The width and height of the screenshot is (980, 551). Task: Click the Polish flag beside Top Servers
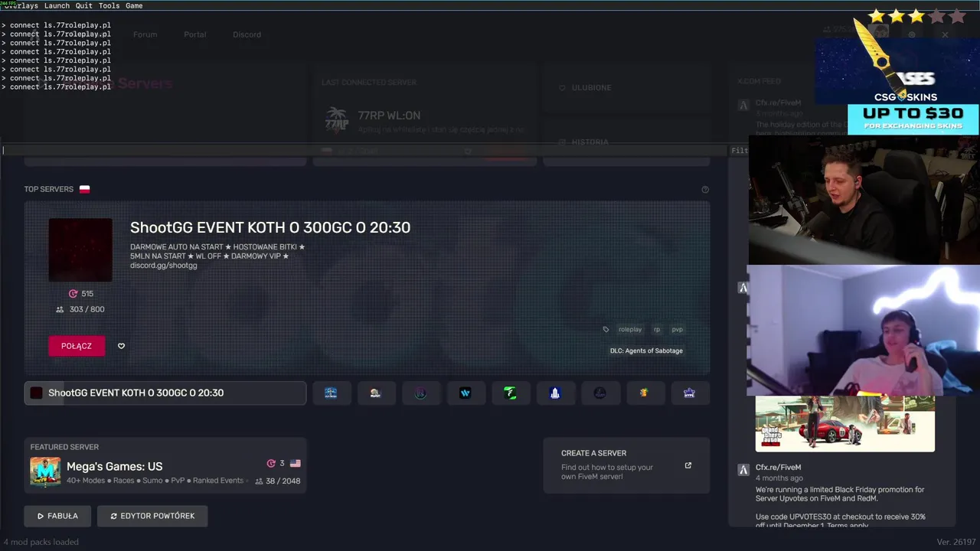coord(84,189)
